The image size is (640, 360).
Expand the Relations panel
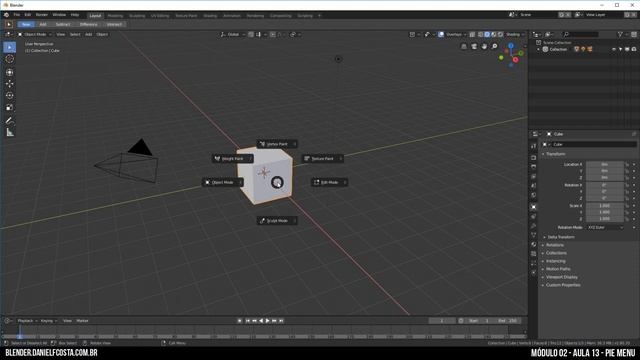click(554, 245)
